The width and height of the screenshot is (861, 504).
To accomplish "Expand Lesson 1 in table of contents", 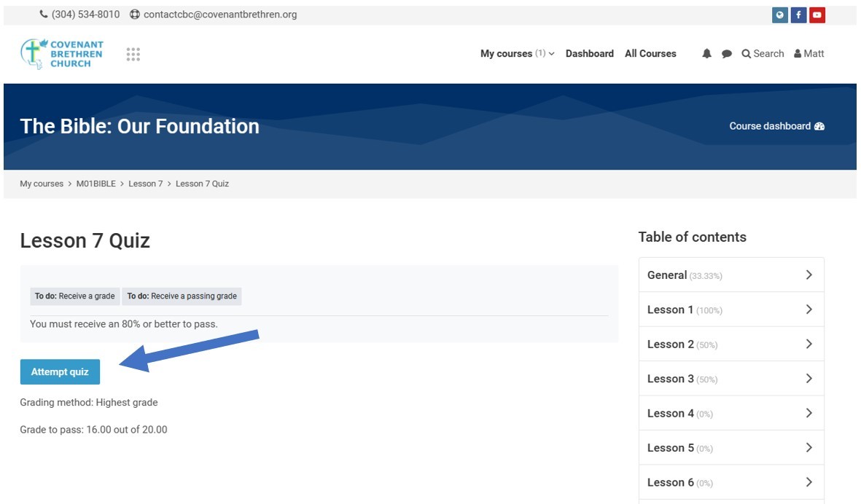I will (731, 310).
